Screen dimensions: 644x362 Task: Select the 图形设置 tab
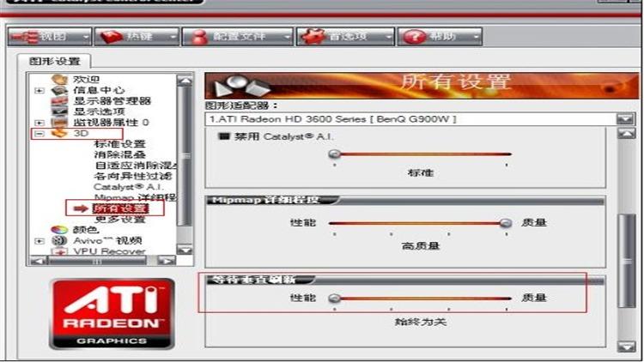(x=54, y=61)
